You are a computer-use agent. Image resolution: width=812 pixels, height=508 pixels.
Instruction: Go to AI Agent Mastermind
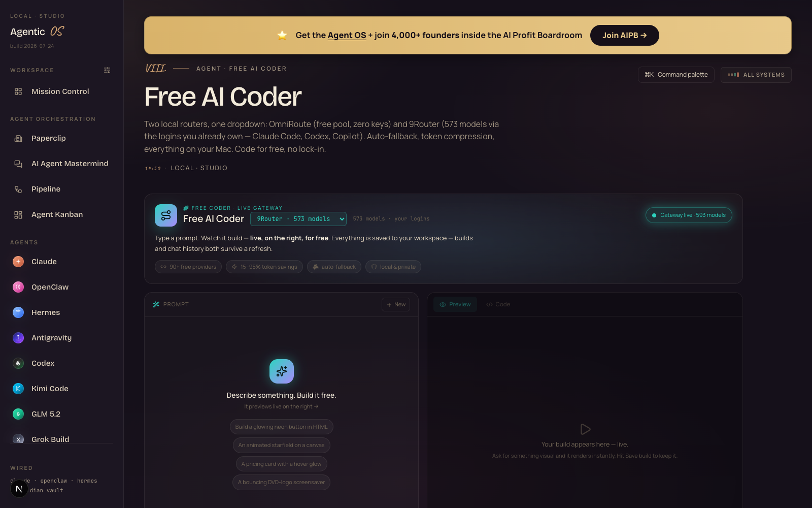[x=62, y=164]
